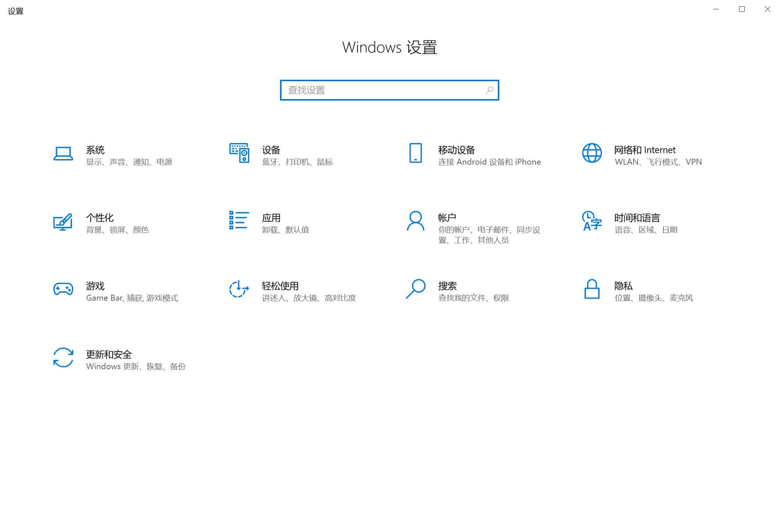This screenshot has width=776, height=532.
Task: Click the text 语音、区域、日期
Action: [x=646, y=230]
